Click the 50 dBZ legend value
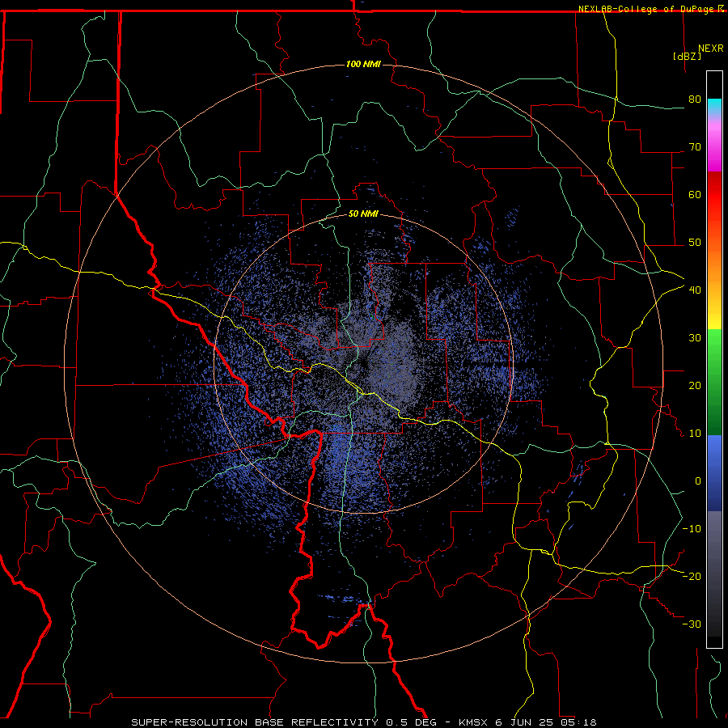The height and width of the screenshot is (728, 728). (695, 243)
